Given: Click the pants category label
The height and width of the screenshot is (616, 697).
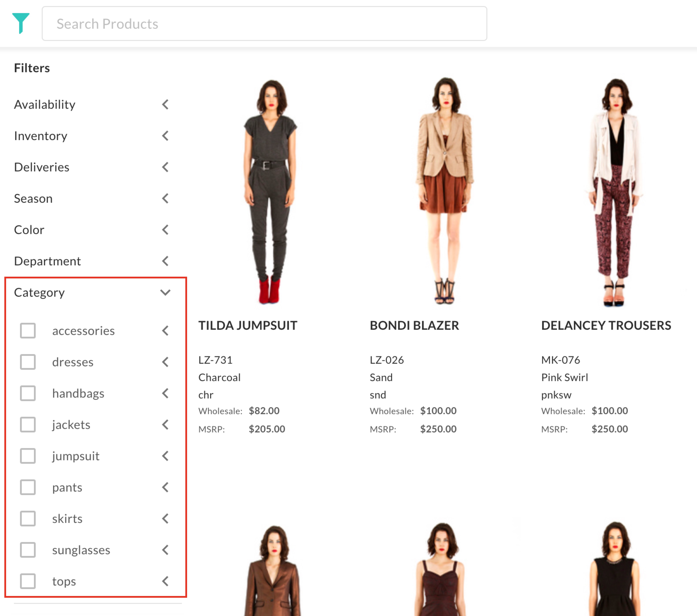Looking at the screenshot, I should pyautogui.click(x=67, y=487).
